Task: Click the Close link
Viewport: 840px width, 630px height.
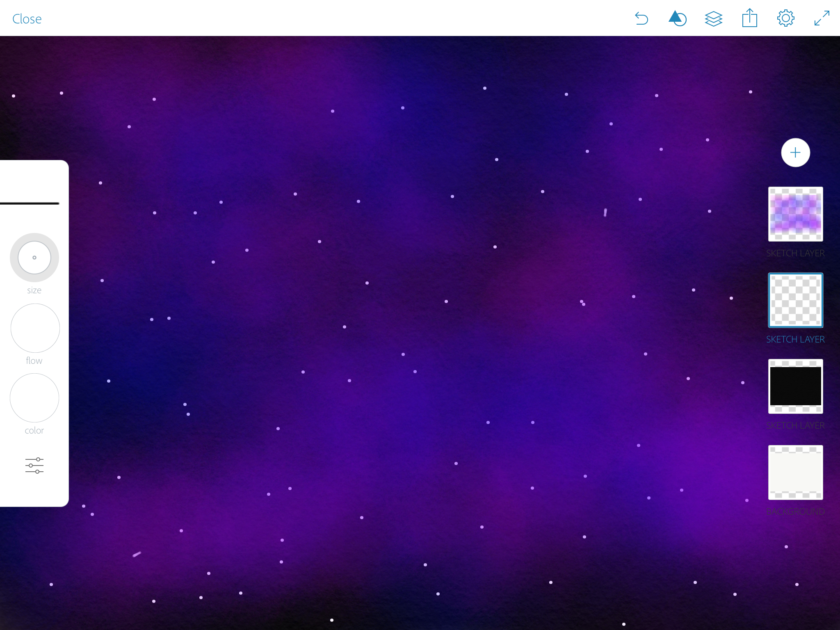Action: point(27,19)
